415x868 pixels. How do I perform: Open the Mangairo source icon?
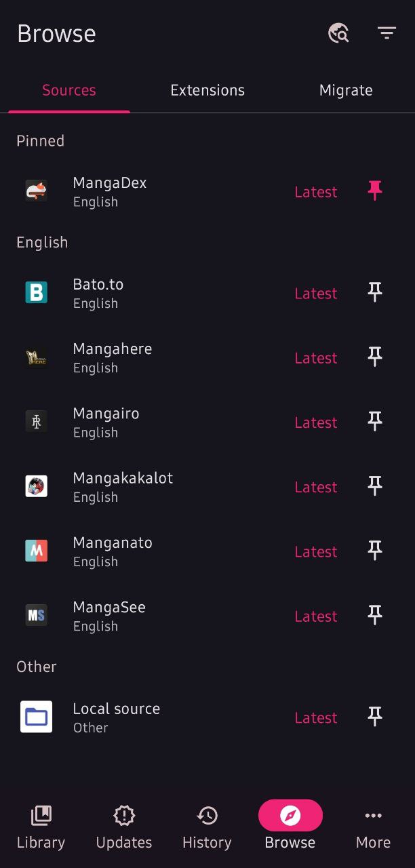click(x=36, y=422)
